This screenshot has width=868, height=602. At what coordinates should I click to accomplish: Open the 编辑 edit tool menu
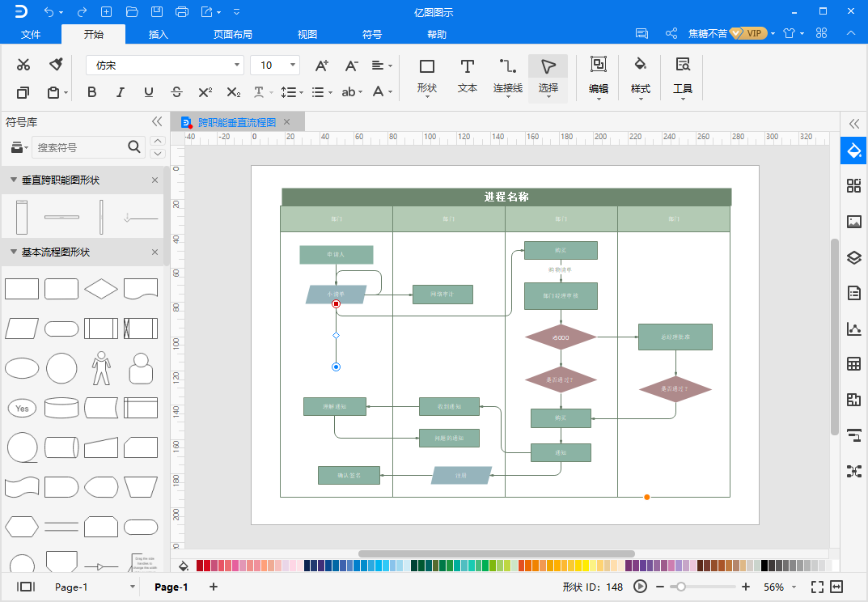pos(599,78)
